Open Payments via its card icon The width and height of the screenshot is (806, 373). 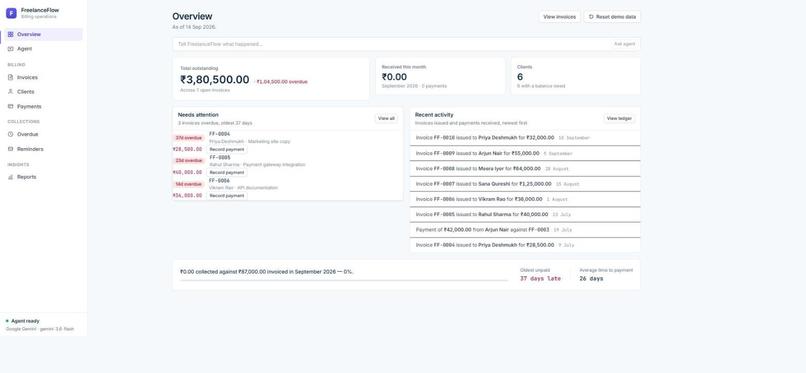[x=11, y=106]
